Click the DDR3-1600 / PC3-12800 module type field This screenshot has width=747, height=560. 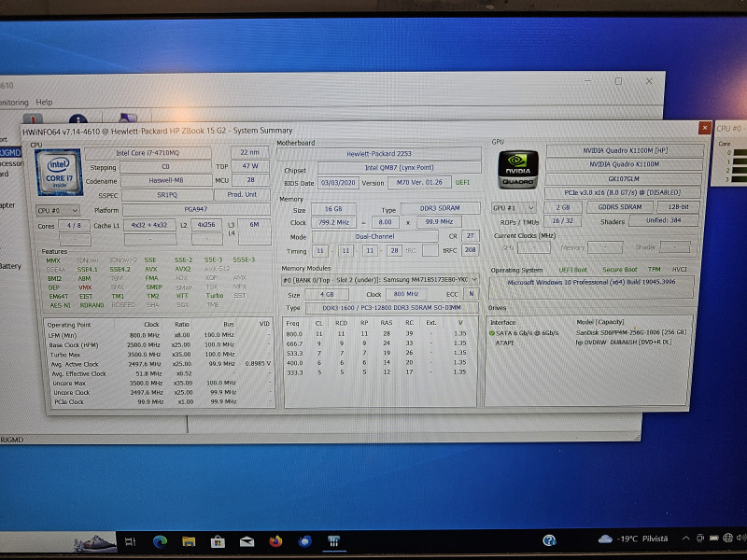click(391, 308)
